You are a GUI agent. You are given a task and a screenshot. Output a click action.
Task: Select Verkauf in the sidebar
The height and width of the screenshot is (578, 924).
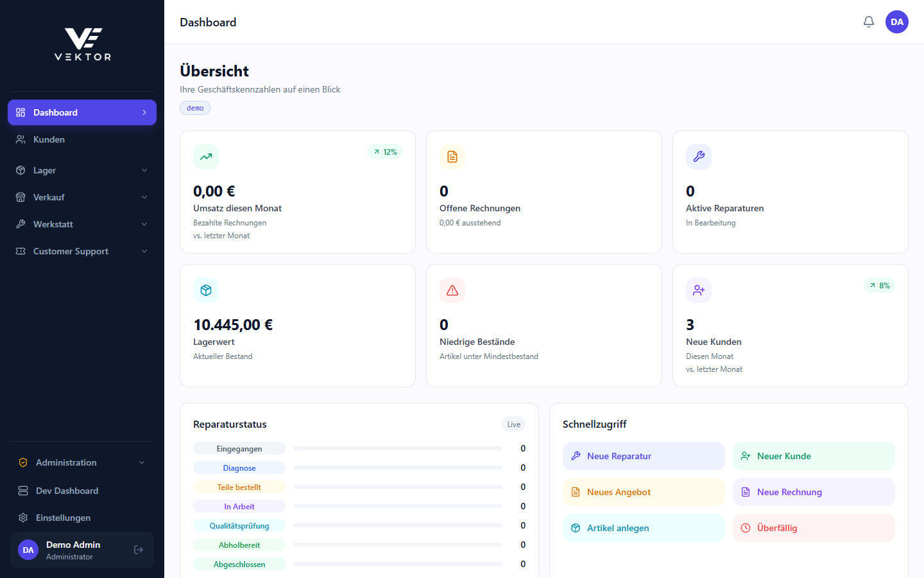(x=82, y=197)
